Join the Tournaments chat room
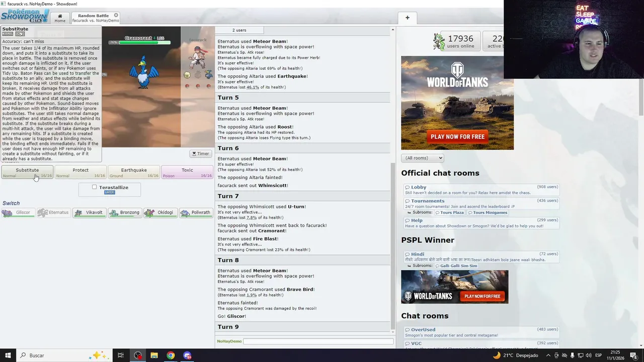Viewport: 644px width, 362px height. click(x=481, y=204)
